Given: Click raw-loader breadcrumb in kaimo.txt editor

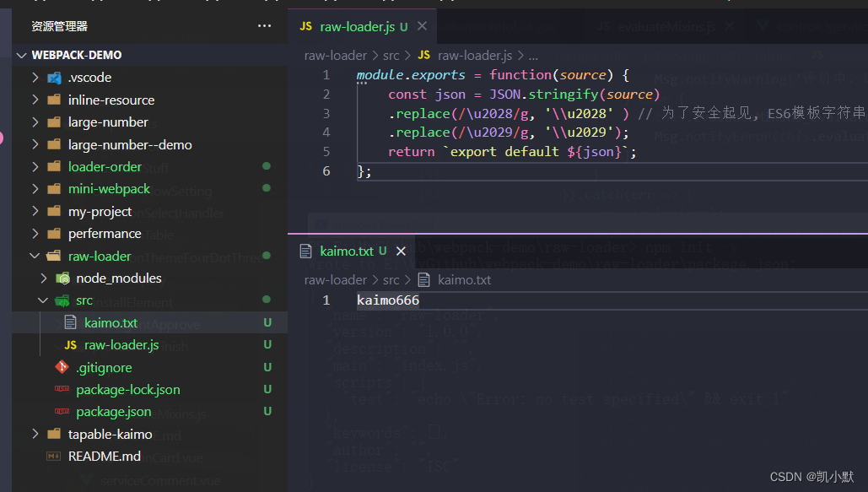Looking at the screenshot, I should point(335,279).
